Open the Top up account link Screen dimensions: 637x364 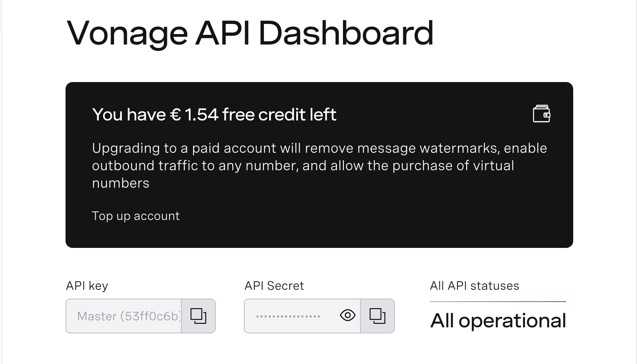coord(135,216)
